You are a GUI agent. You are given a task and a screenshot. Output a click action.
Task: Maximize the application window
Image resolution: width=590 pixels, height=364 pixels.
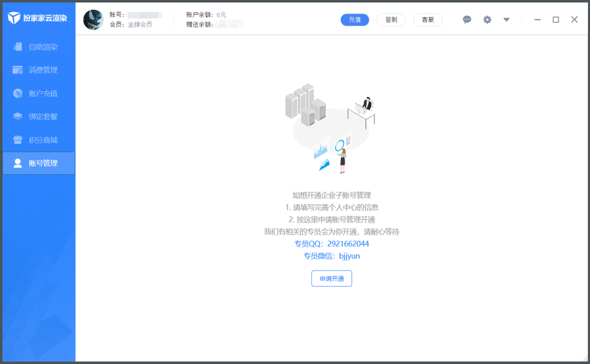click(x=556, y=20)
